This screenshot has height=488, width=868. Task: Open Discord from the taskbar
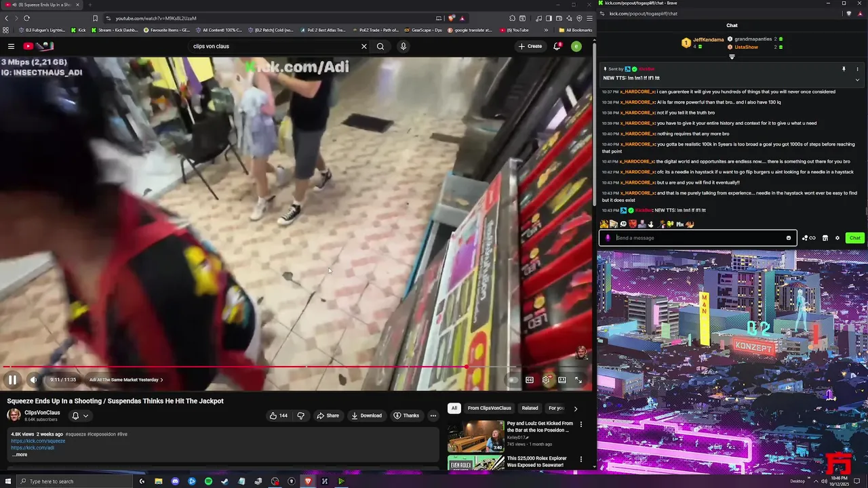175,481
